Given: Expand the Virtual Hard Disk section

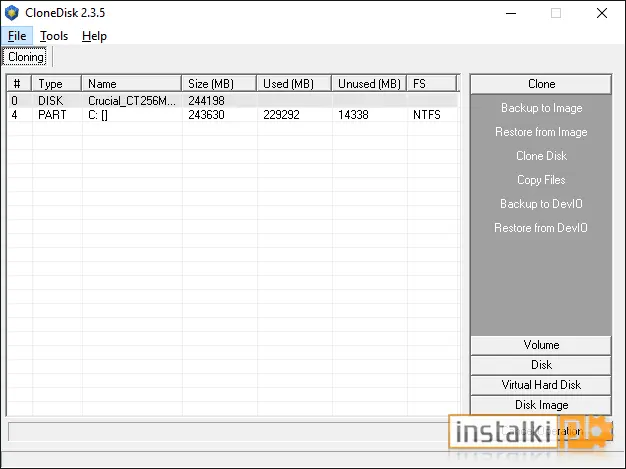Looking at the screenshot, I should (541, 385).
